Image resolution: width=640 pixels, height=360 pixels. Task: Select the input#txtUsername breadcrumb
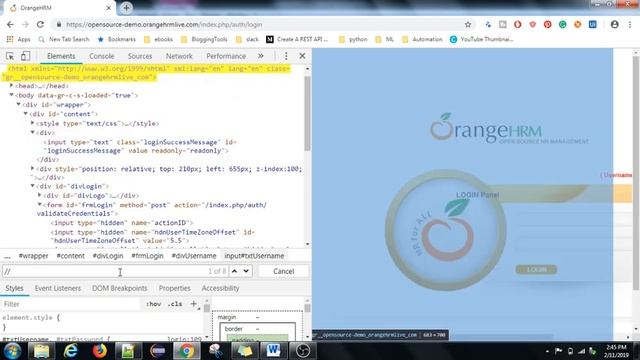[x=254, y=256]
